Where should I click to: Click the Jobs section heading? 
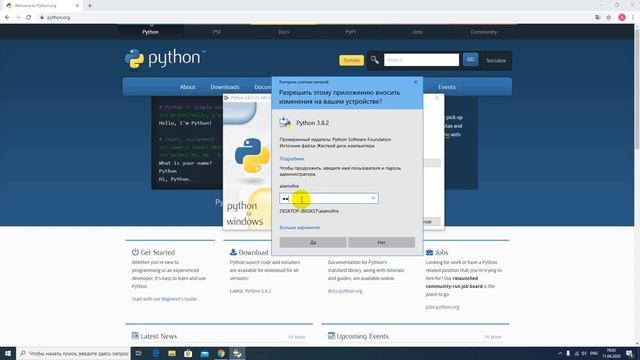tap(437, 252)
